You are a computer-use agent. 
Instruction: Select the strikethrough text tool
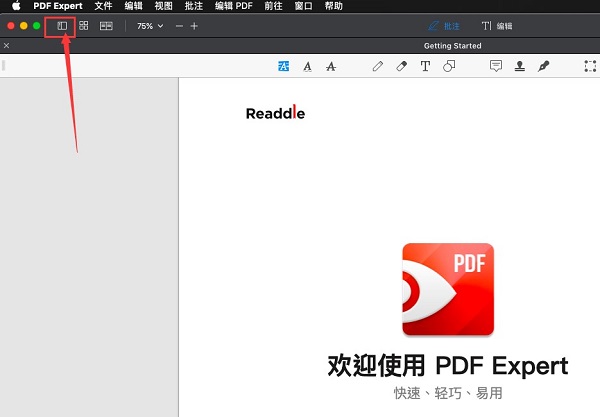[x=331, y=67]
